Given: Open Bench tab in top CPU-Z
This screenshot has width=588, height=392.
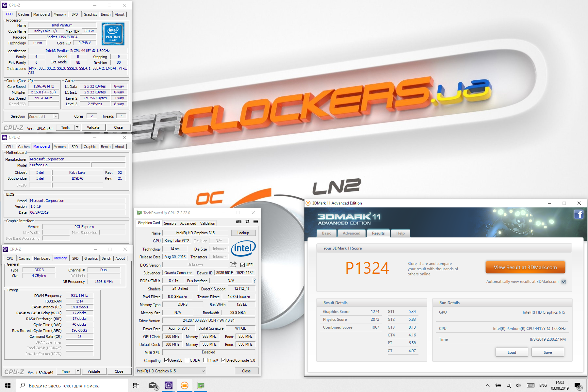Looking at the screenshot, I should coord(106,14).
